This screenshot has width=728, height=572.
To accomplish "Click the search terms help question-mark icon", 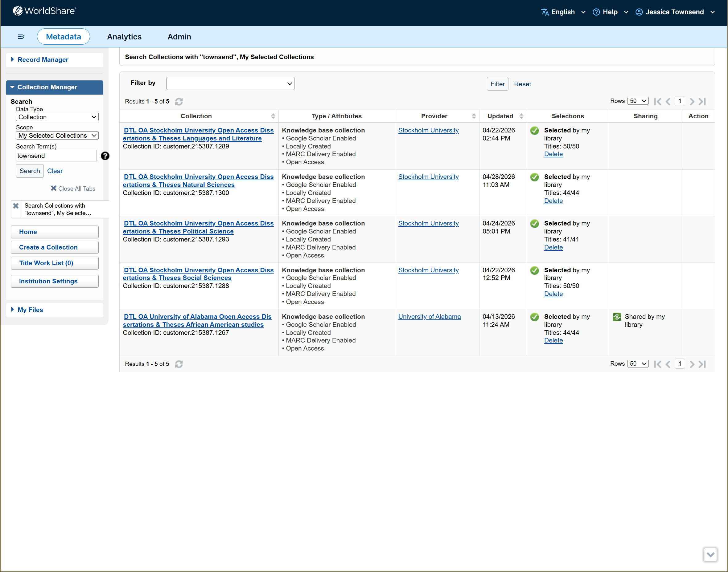I will pos(105,156).
